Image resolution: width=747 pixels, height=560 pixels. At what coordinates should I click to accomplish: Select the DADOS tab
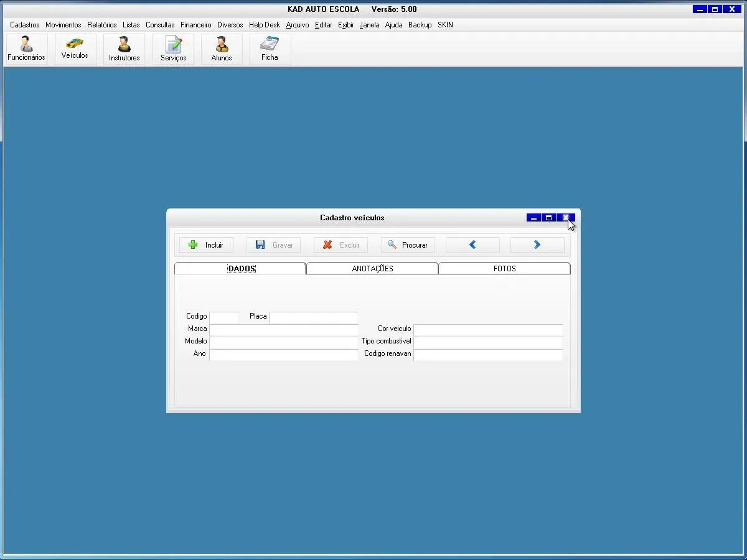[242, 269]
